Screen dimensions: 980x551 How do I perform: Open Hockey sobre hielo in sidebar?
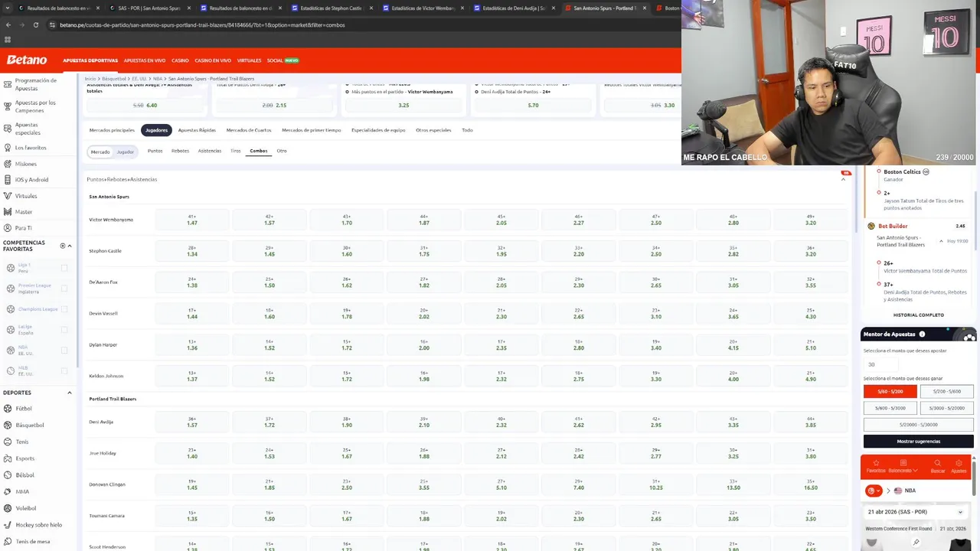pyautogui.click(x=38, y=525)
